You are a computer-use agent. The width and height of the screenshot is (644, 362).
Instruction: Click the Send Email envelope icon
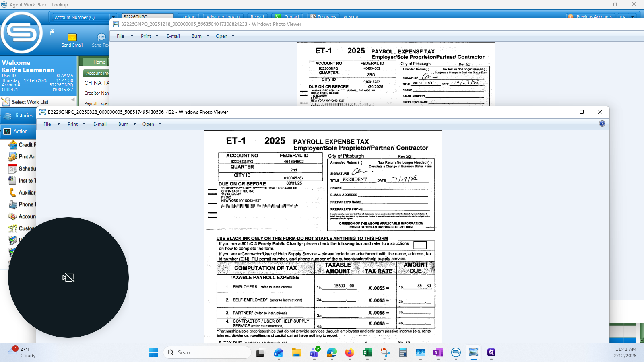72,37
